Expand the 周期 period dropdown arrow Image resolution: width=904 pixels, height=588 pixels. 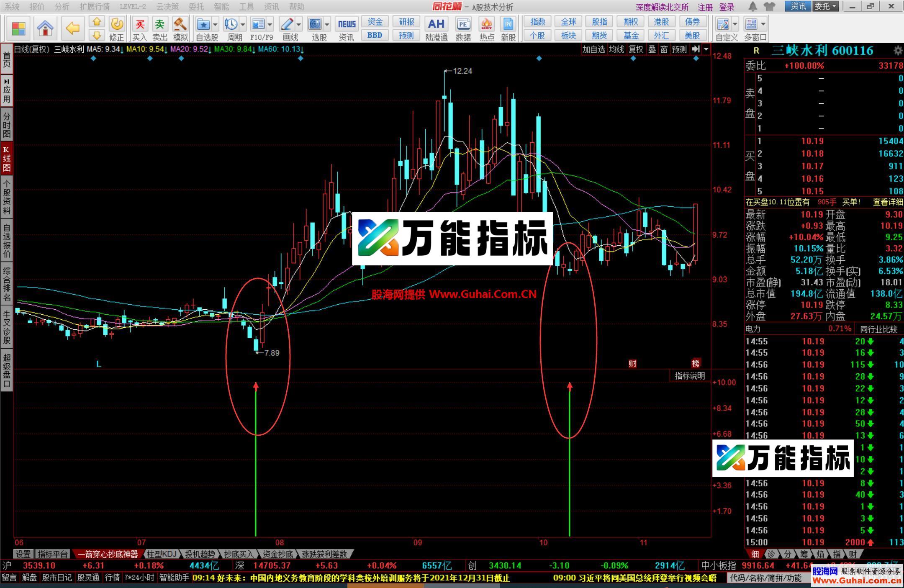click(x=243, y=24)
